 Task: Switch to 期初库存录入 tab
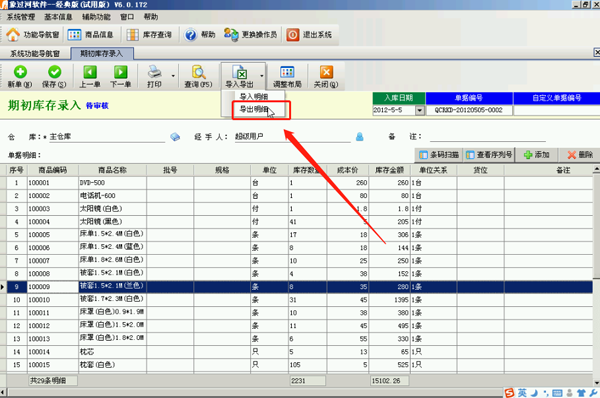(x=102, y=54)
